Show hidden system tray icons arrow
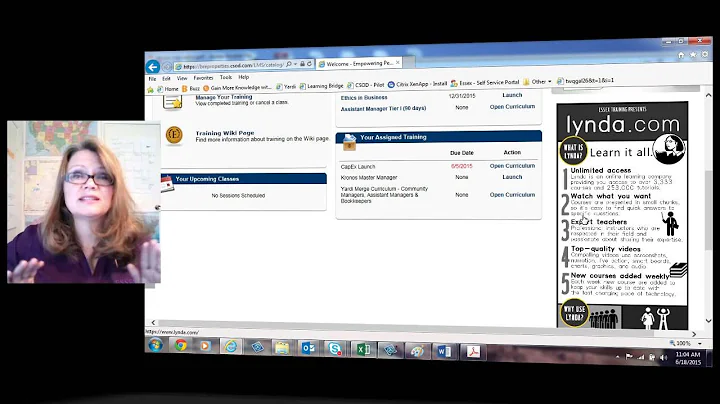This screenshot has height=404, width=720. coord(617,356)
